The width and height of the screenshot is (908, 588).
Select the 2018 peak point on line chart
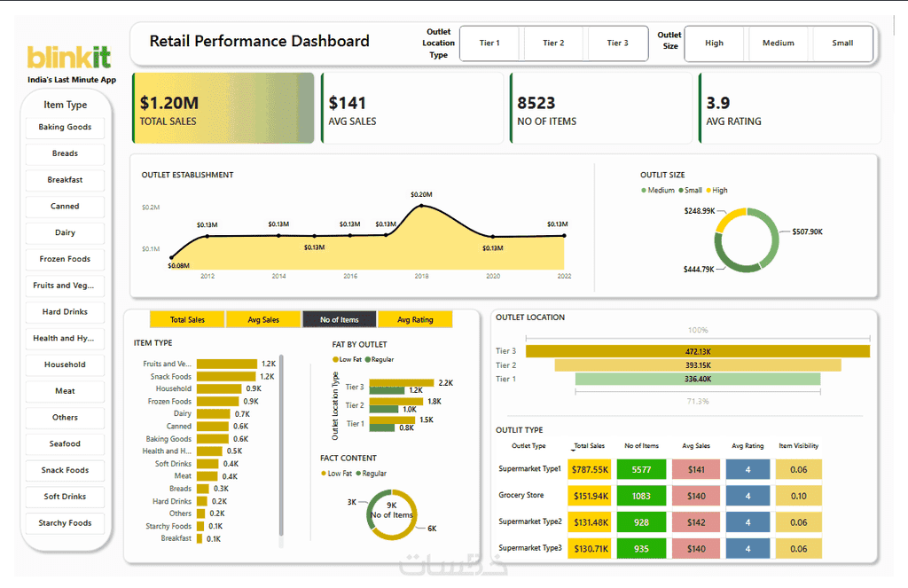pyautogui.click(x=421, y=205)
